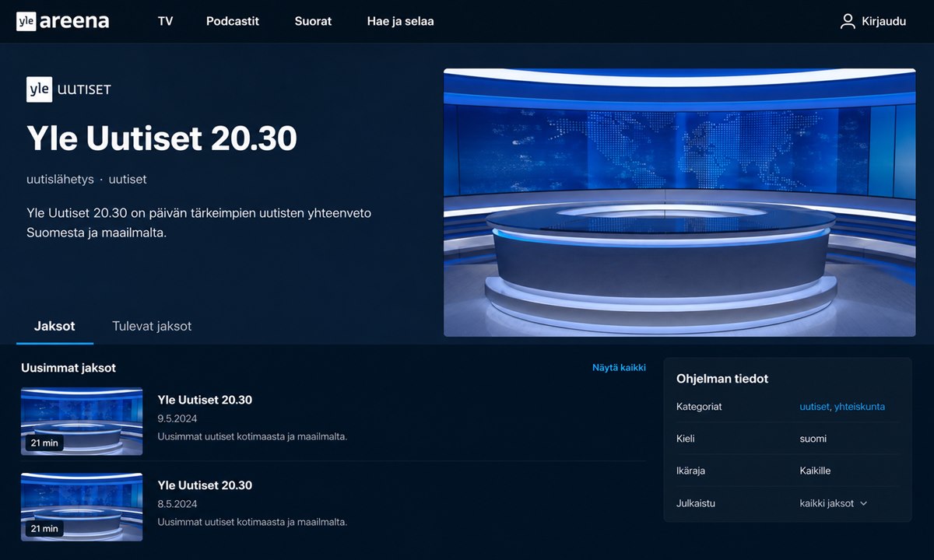Click the uutislähetys genre tag
This screenshot has width=934, height=560.
click(x=60, y=179)
